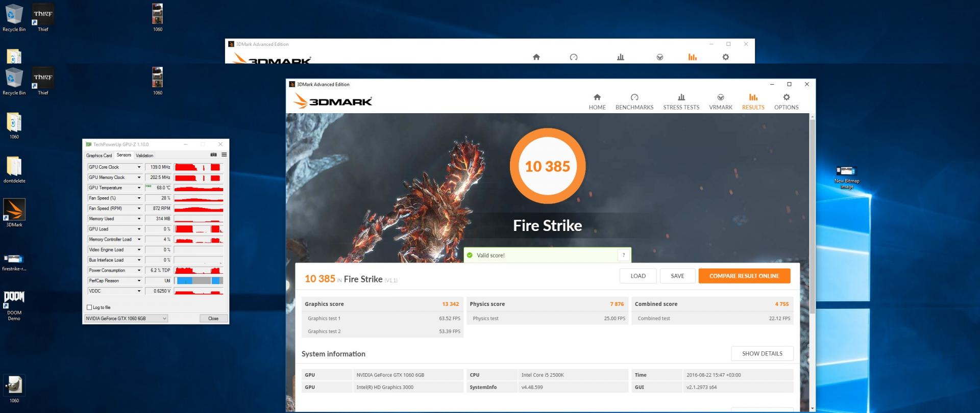This screenshot has height=413, width=980.
Task: Click the GPU Temperature history graph
Action: pos(199,188)
